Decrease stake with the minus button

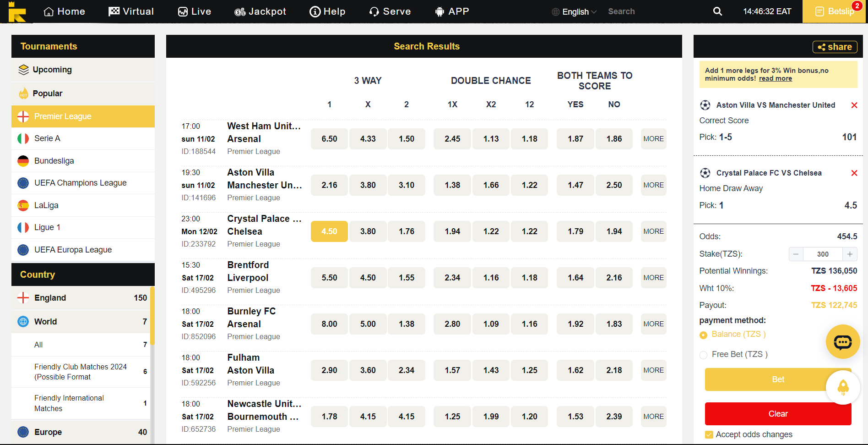point(796,254)
